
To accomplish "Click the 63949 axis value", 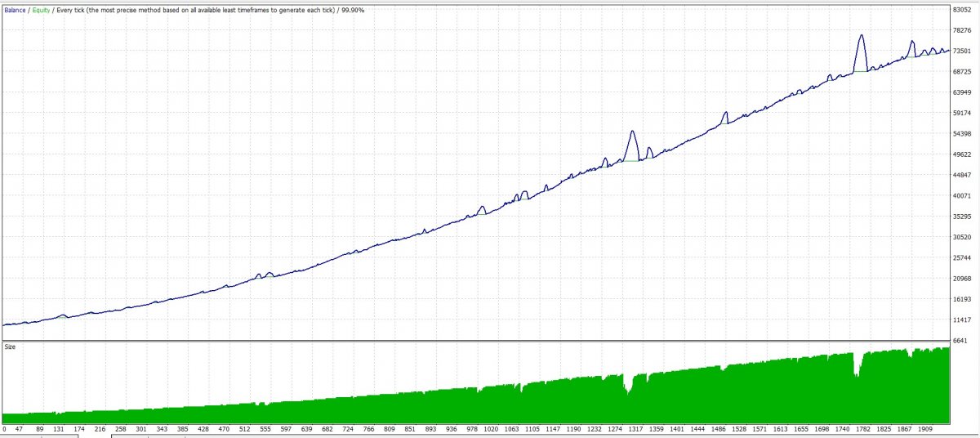I will pos(960,92).
